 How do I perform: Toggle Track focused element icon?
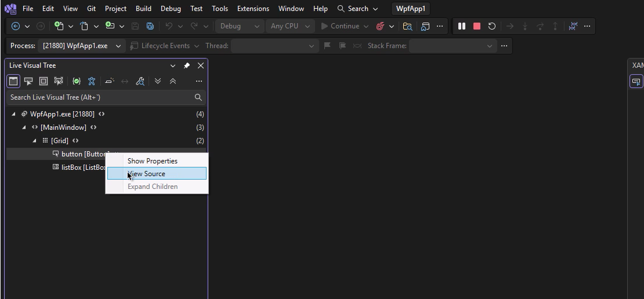[x=59, y=81]
